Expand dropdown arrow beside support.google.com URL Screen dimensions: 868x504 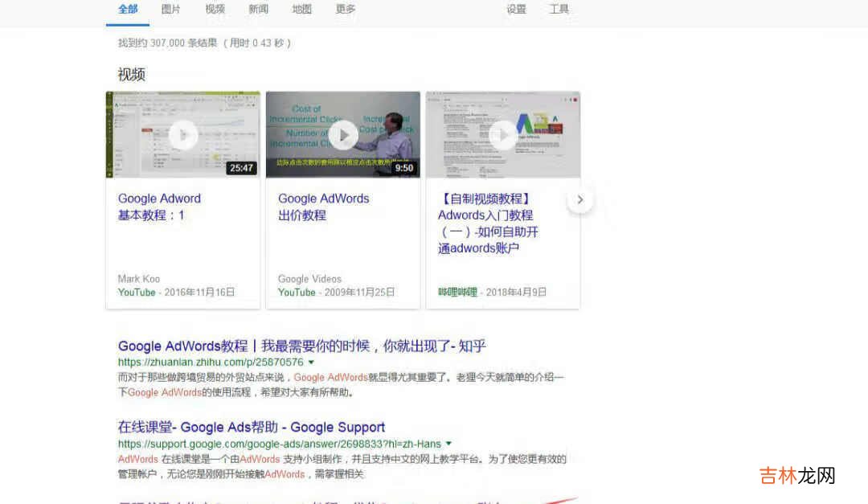tap(448, 444)
